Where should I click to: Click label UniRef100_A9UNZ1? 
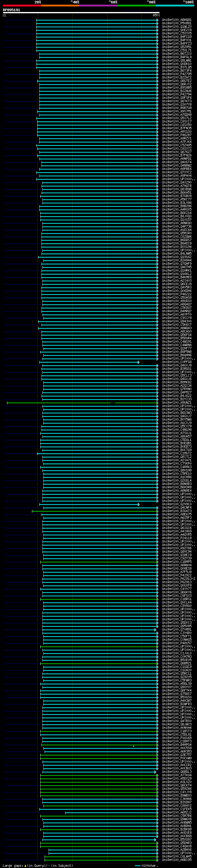click(x=176, y=403)
